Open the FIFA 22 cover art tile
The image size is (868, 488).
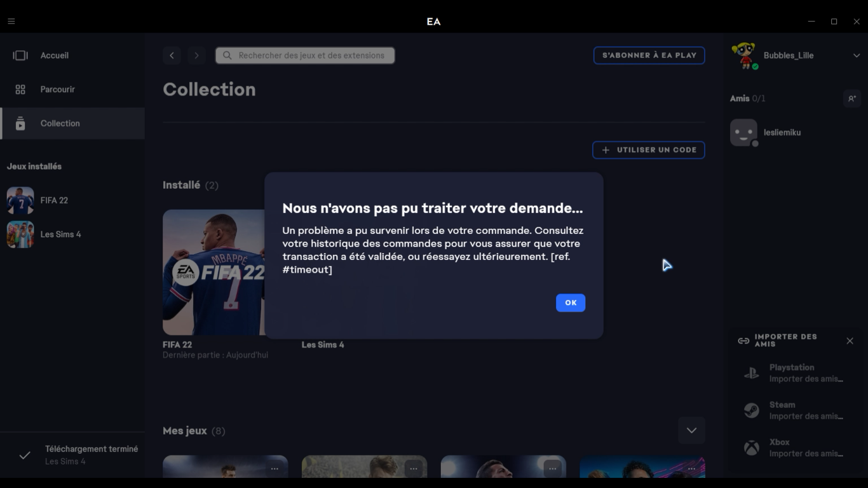click(x=214, y=272)
